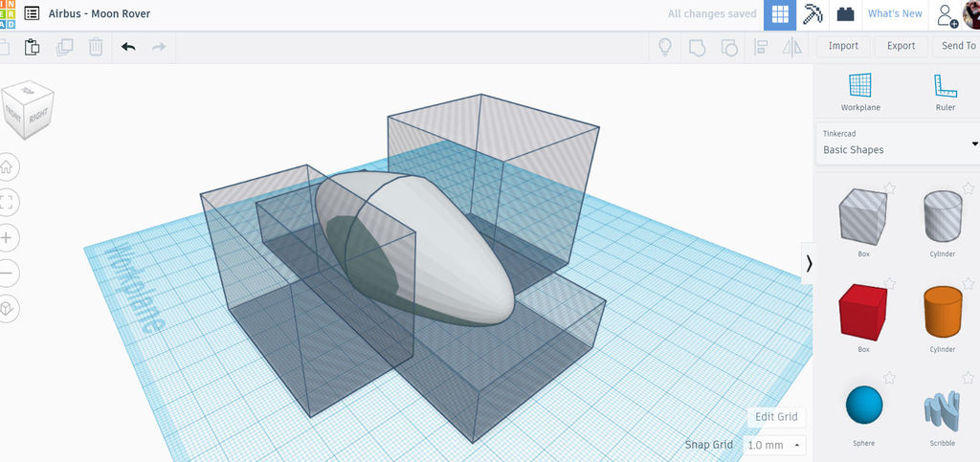
Task: Click the Paste clipboard icon
Action: point(32,47)
